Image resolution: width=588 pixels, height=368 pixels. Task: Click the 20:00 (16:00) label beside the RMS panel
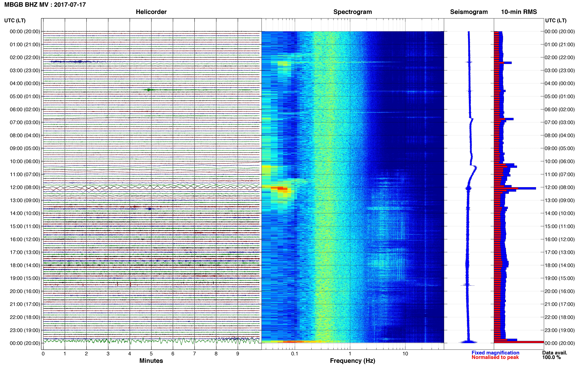pos(560,291)
